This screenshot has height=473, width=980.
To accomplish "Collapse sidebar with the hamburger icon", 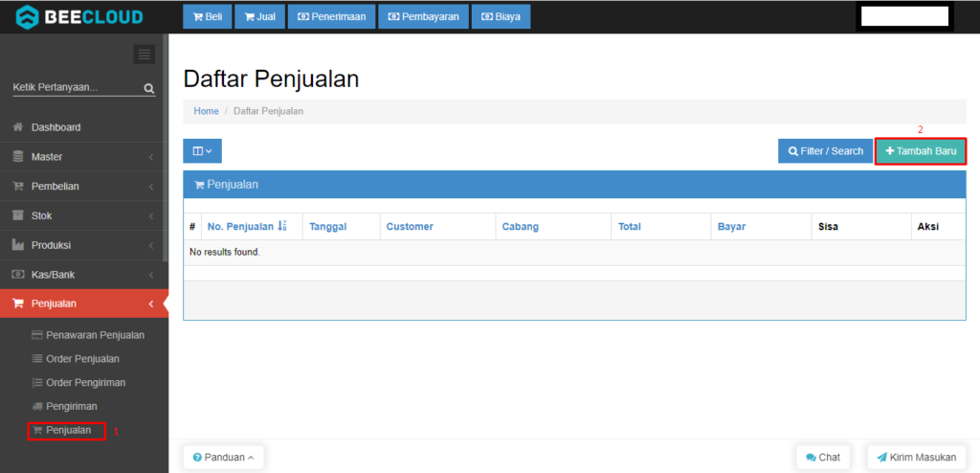I will click(145, 55).
